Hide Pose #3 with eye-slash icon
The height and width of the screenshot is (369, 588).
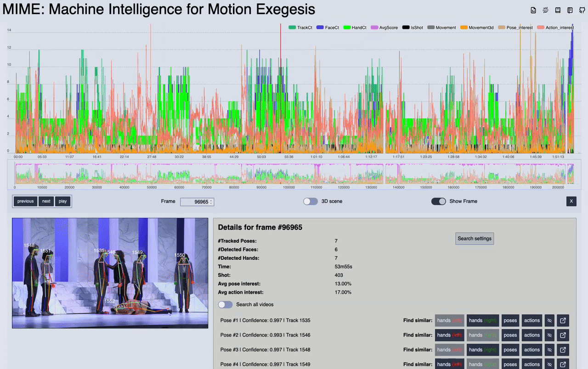tap(549, 350)
